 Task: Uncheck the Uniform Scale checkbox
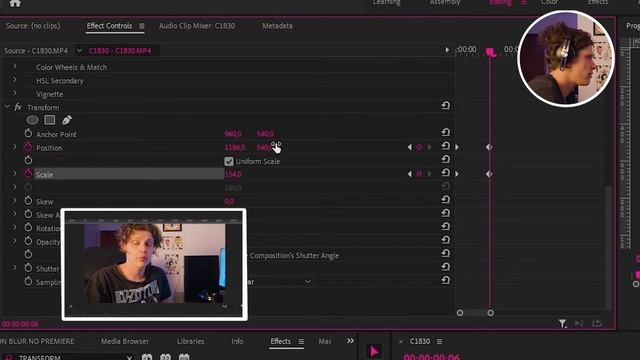[x=229, y=161]
